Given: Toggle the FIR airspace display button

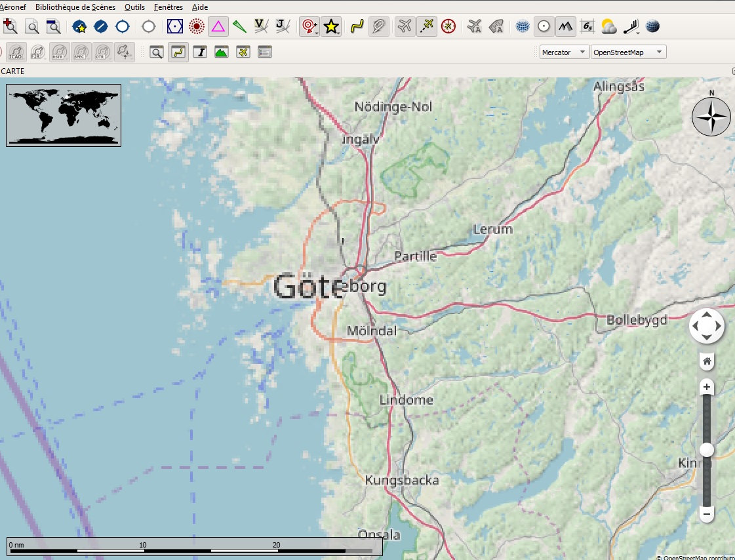Looking at the screenshot, I should [38, 52].
